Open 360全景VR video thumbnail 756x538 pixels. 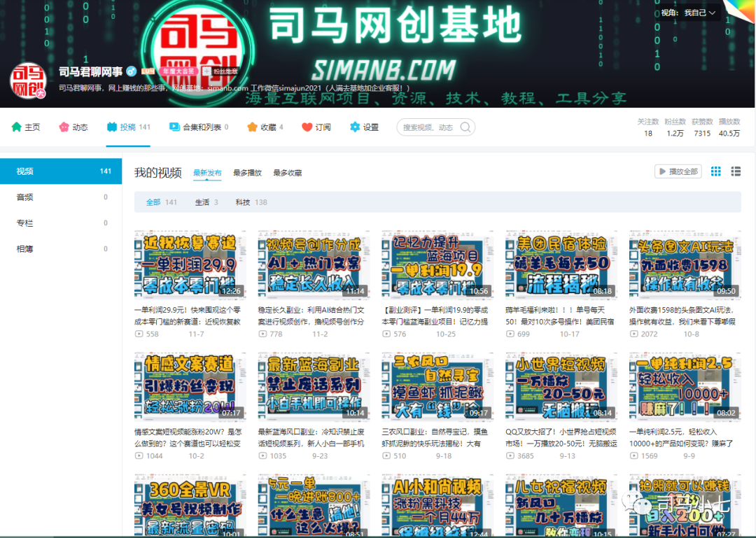pos(190,506)
